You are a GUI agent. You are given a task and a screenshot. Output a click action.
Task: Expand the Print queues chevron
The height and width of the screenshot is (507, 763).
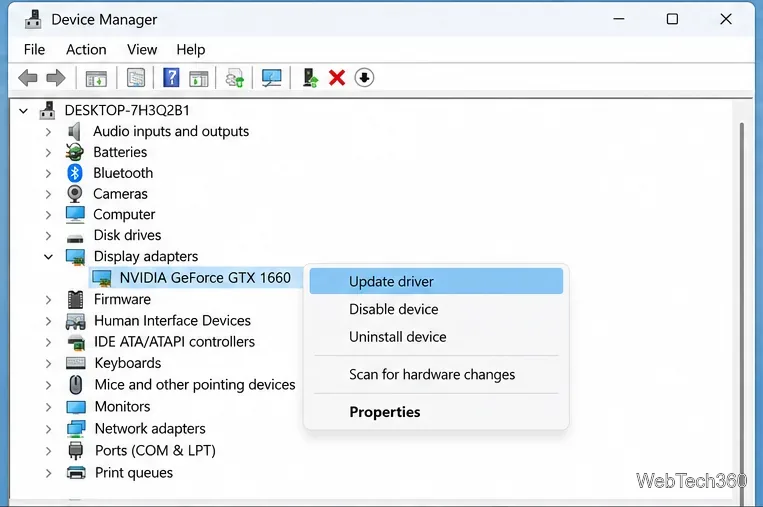tap(48, 473)
